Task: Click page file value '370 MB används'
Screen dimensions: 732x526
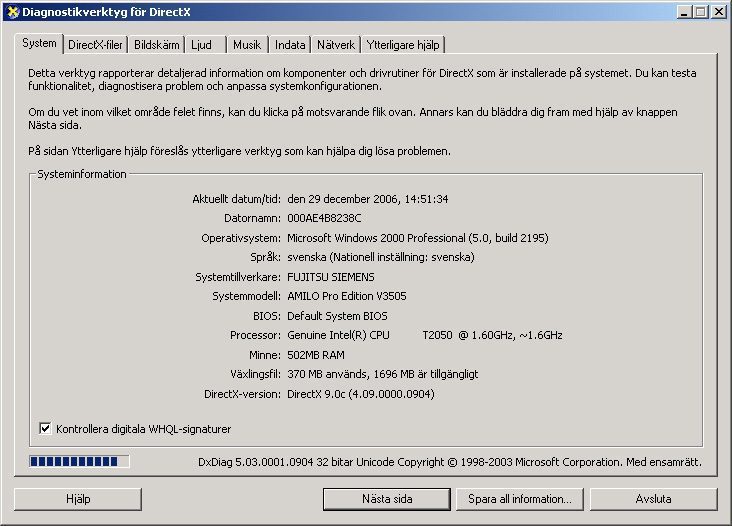Action: click(x=327, y=374)
